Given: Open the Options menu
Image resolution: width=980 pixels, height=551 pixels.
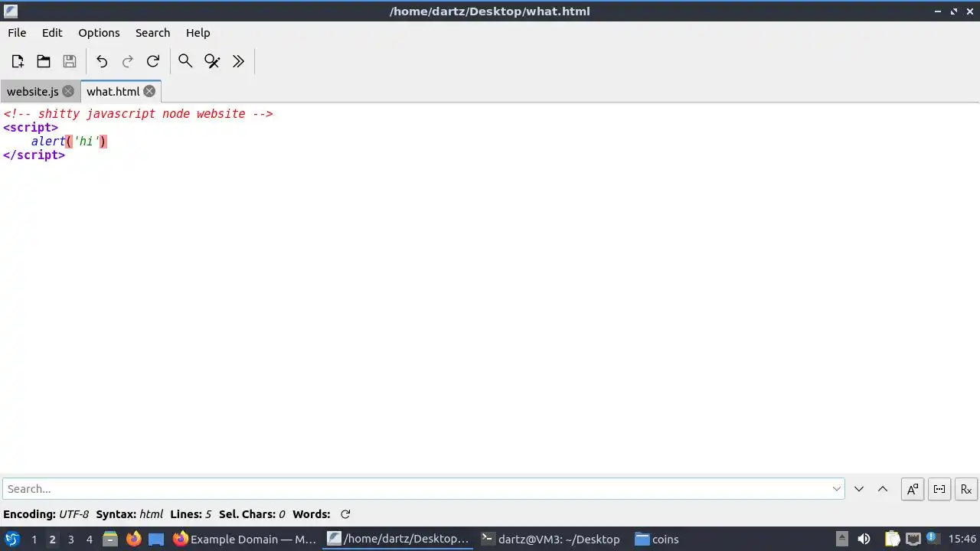Looking at the screenshot, I should pos(99,33).
